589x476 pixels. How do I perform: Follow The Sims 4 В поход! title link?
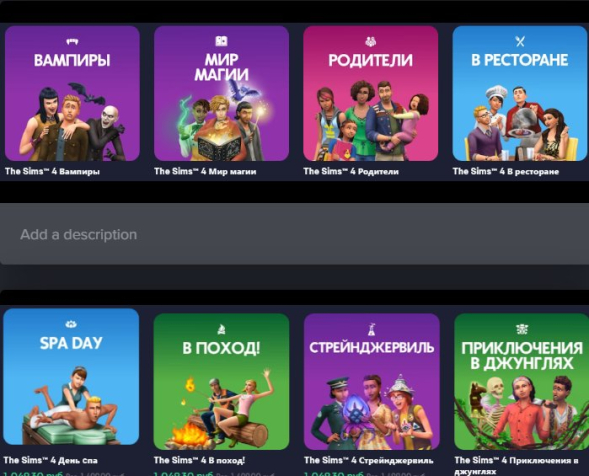[199, 460]
